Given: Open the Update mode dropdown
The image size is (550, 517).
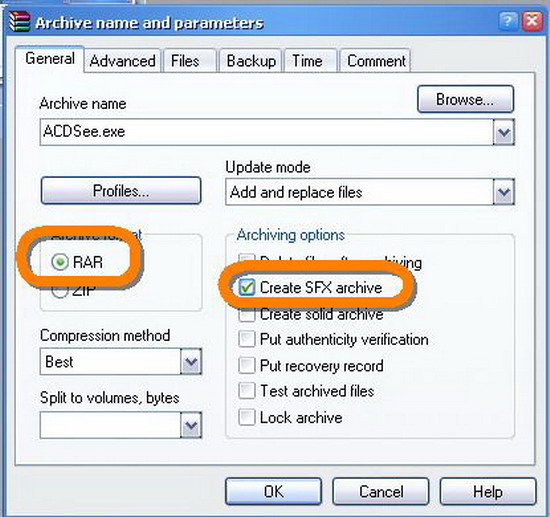Looking at the screenshot, I should click(504, 192).
